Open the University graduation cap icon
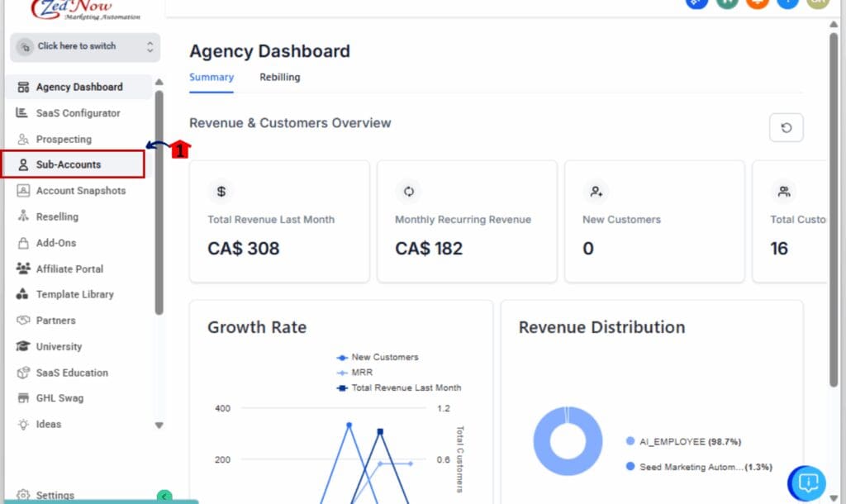 click(x=23, y=347)
